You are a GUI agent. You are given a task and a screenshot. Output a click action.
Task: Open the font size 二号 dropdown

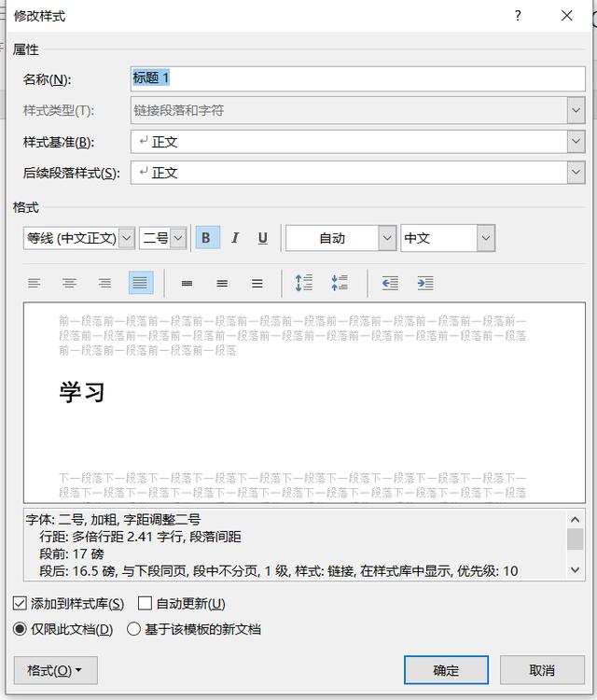click(178, 238)
